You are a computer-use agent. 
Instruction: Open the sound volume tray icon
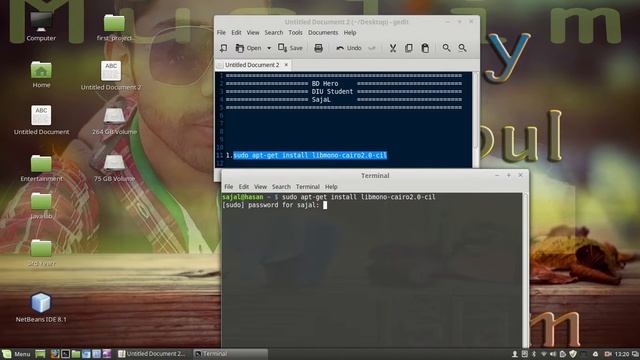pyautogui.click(x=553, y=354)
